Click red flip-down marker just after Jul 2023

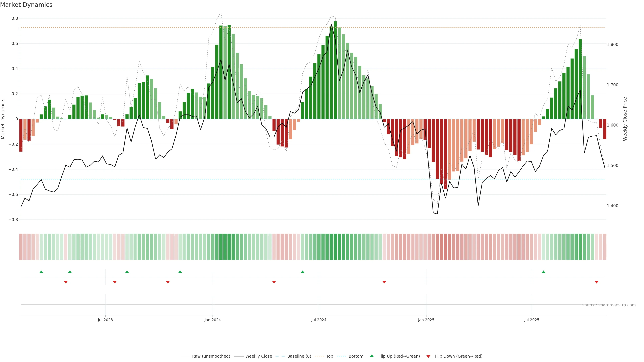click(115, 282)
